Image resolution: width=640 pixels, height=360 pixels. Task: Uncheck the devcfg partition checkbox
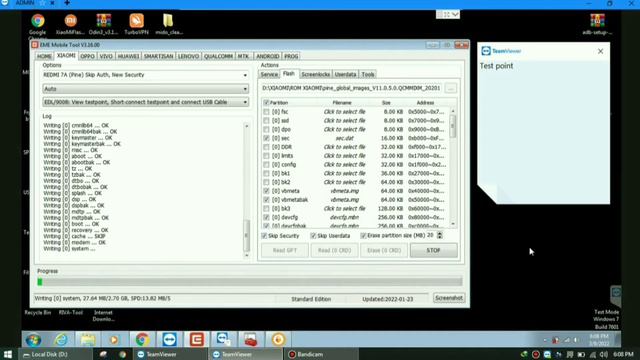267,217
